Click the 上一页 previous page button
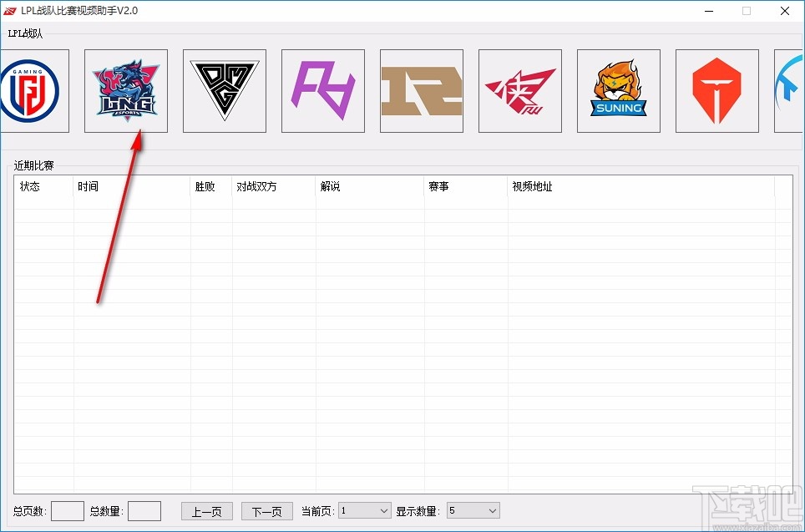The image size is (805, 532). [x=206, y=510]
